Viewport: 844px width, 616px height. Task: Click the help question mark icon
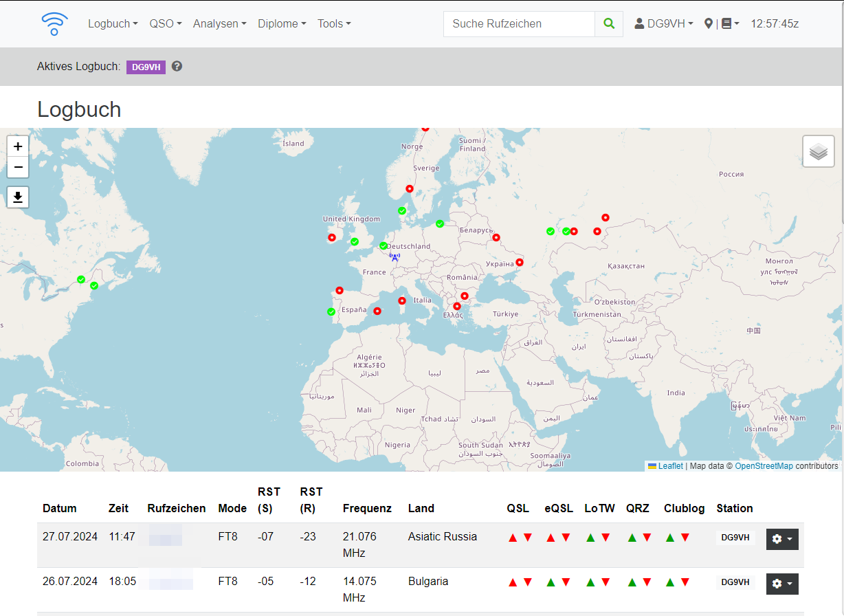[177, 67]
